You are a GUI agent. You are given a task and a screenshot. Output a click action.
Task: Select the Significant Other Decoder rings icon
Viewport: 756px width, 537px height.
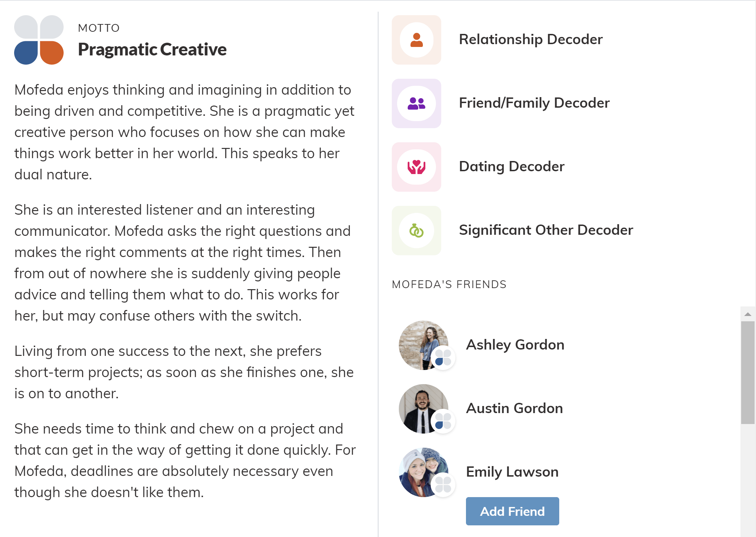417,231
